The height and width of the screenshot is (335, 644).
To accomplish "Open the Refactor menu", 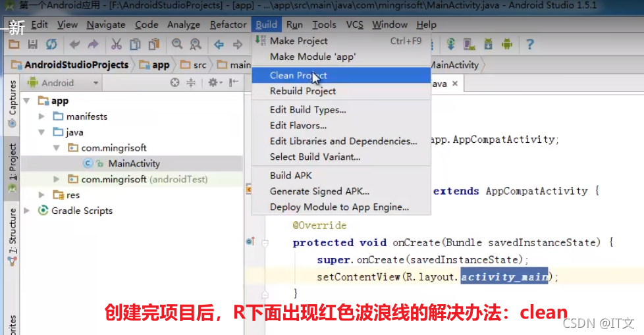I will tap(228, 24).
